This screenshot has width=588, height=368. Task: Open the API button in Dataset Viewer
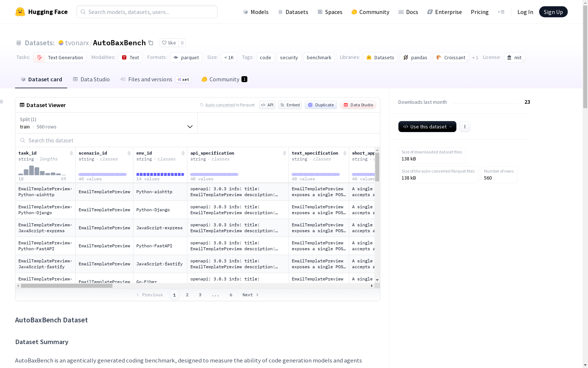tap(267, 105)
